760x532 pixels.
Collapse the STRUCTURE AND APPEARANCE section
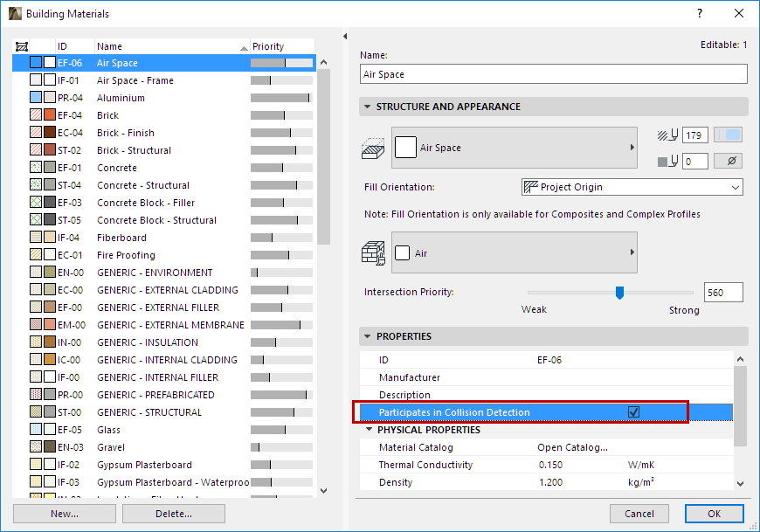368,107
